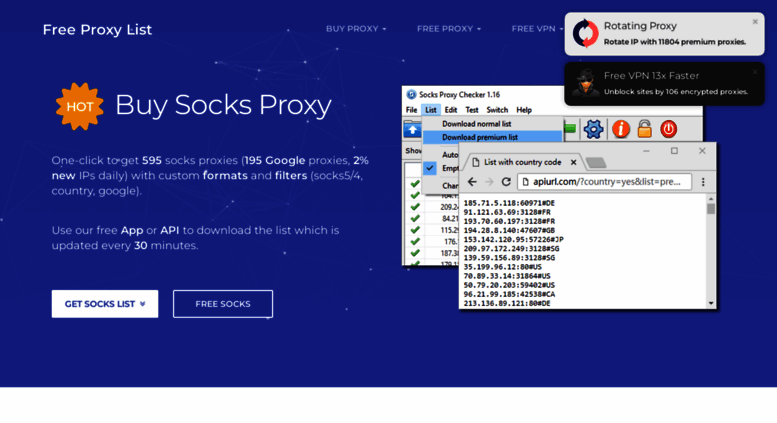The width and height of the screenshot is (777, 423).
Task: Open a new browser tab
Action: (x=596, y=162)
